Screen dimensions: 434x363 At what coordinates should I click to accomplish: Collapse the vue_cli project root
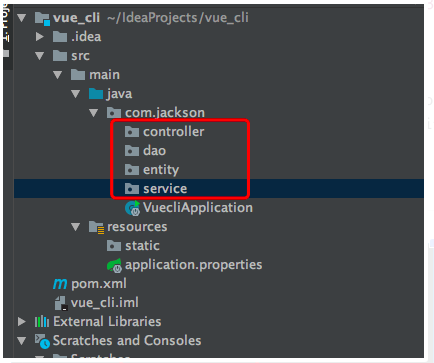click(22, 18)
